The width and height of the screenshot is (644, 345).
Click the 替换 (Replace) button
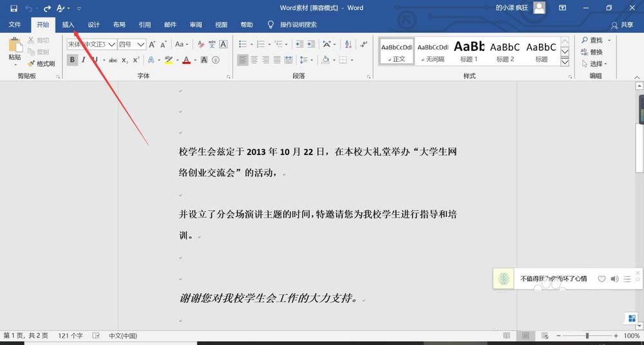tap(592, 52)
